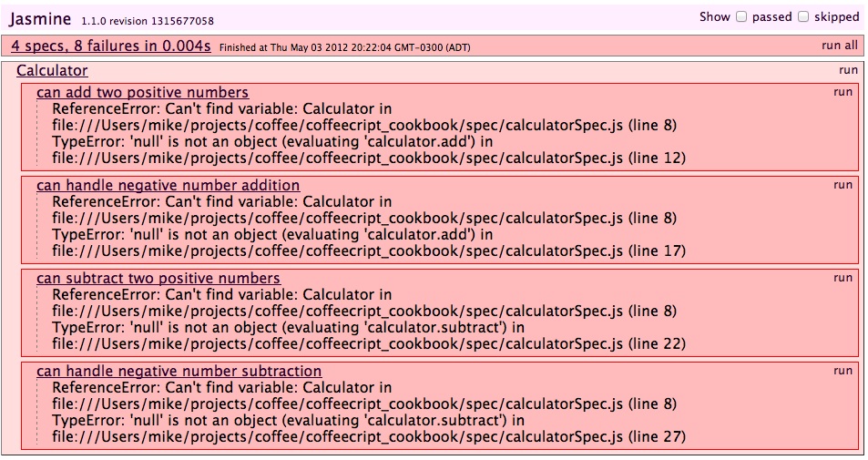Open 'can handle negative number addition' spec

pyautogui.click(x=168, y=185)
